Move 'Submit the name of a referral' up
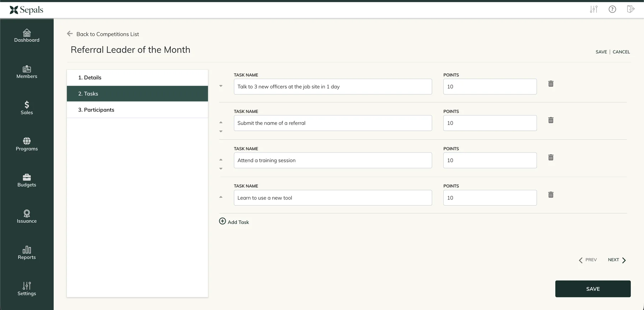644x310 pixels. 221,122
